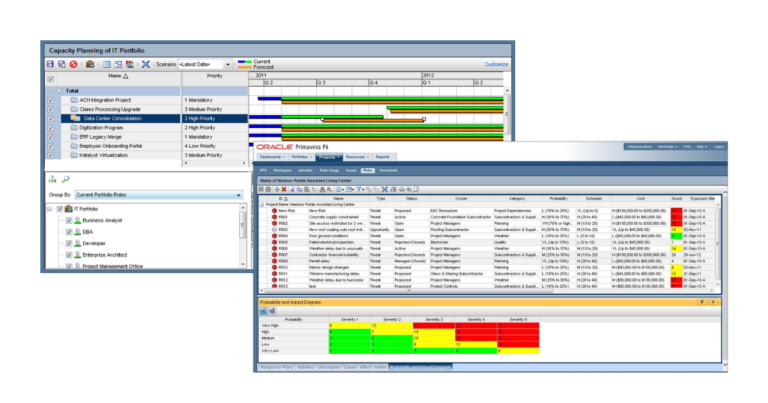Open the Description bottom tab
This screenshot has width=768, height=403.
point(328,367)
